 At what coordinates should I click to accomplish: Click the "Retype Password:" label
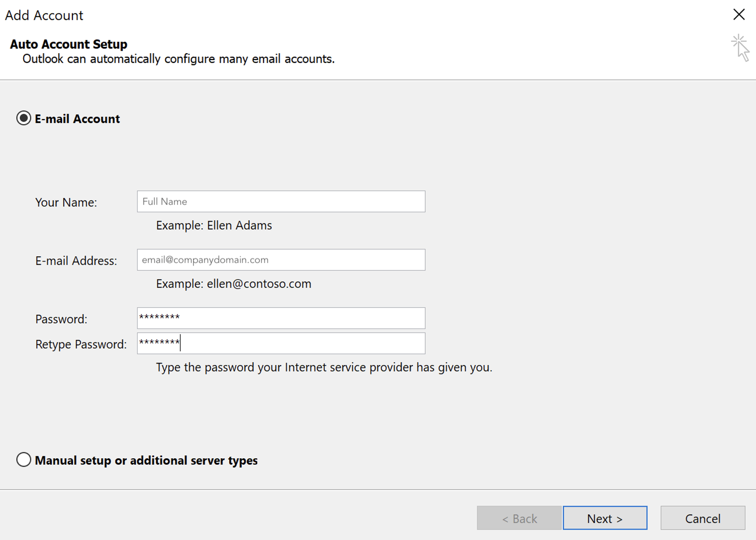pos(81,344)
